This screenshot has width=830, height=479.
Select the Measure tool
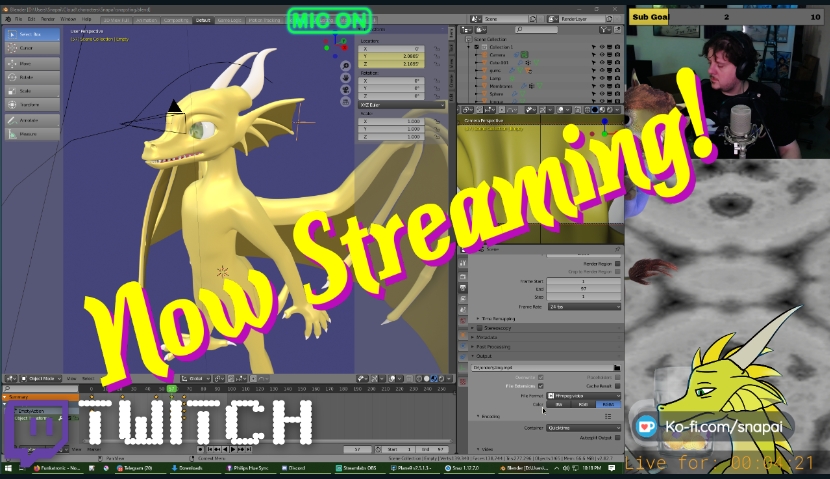[x=32, y=134]
